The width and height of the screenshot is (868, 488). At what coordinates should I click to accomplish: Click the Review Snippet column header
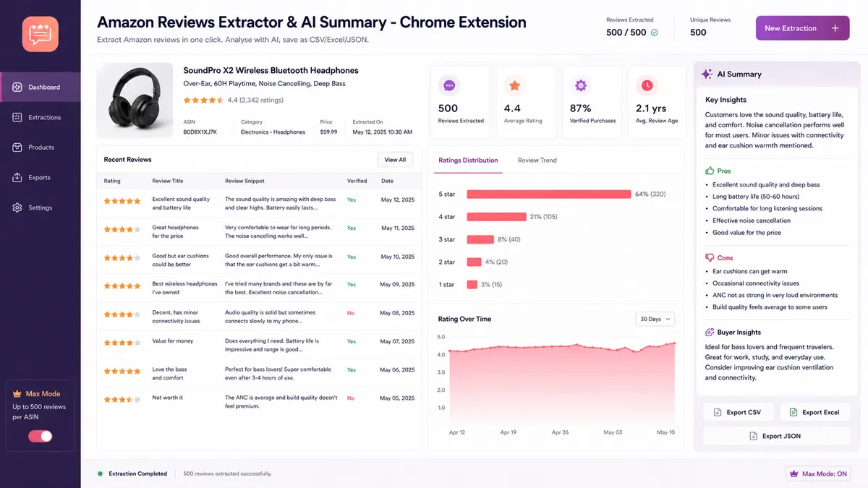pyautogui.click(x=244, y=181)
